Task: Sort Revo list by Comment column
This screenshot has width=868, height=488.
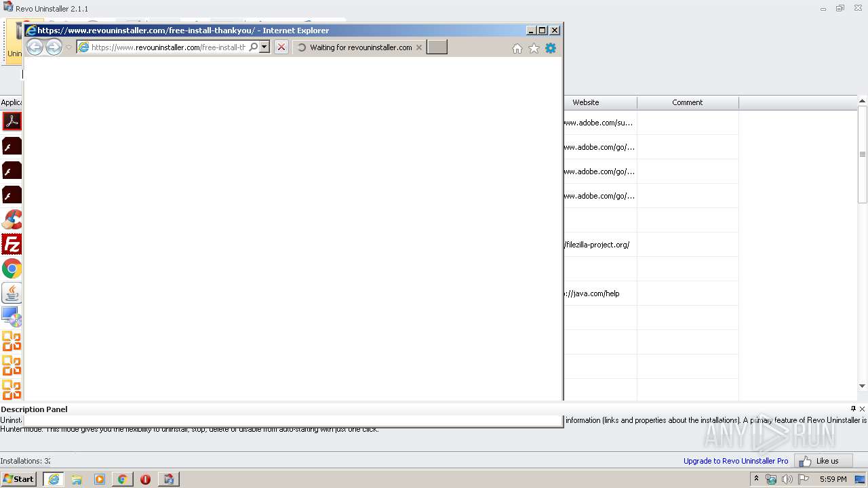Action: [x=688, y=102]
